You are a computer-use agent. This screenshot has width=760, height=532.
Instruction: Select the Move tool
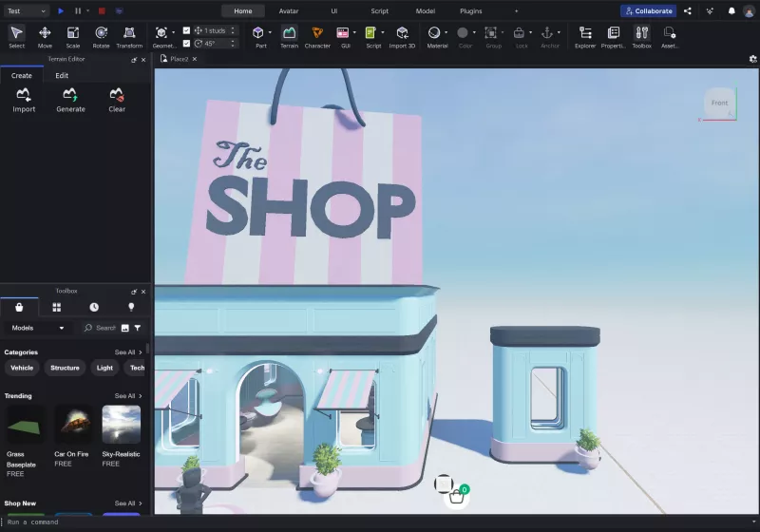coord(45,36)
